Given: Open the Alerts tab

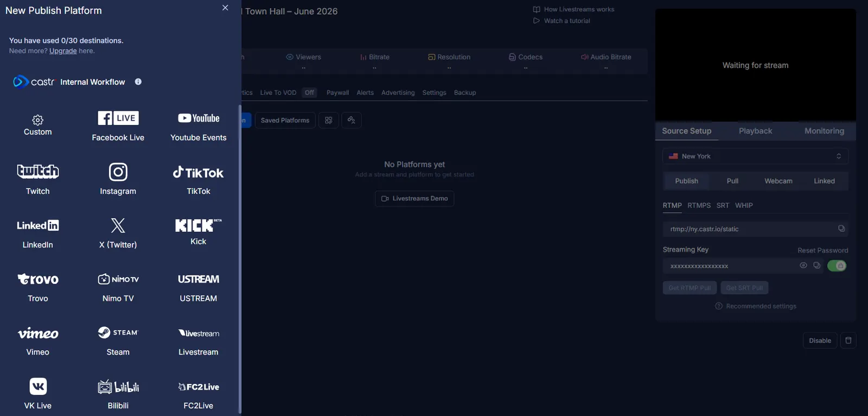Looking at the screenshot, I should 365,92.
